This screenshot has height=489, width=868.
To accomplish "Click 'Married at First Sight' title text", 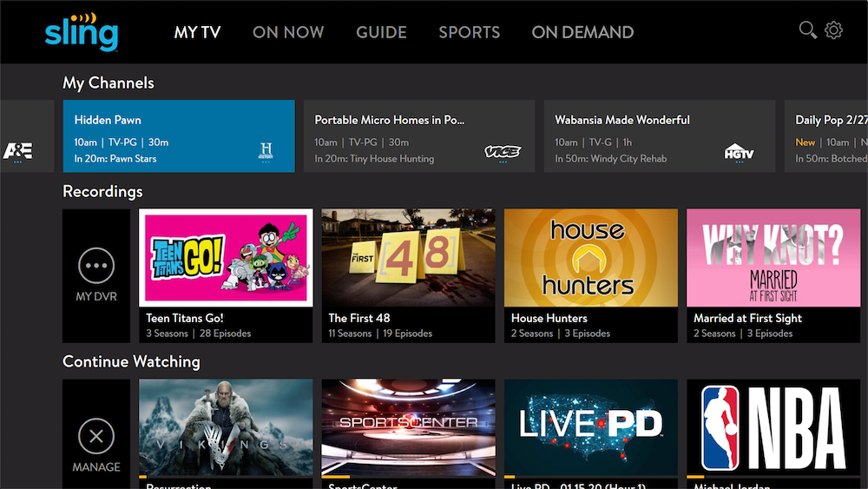I will (748, 318).
